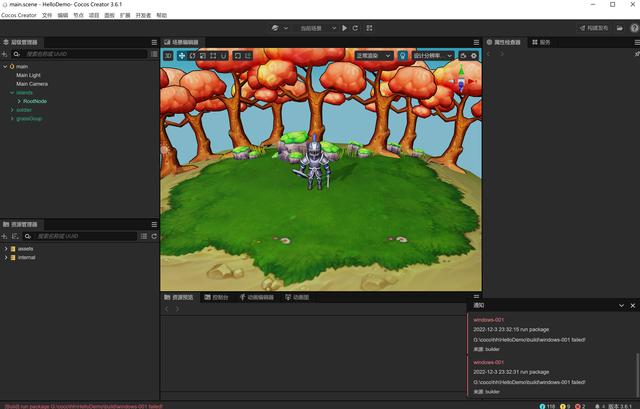Viewport: 640px width, 409px height.
Task: Click the assets panel add plus
Action: pyautogui.click(x=4, y=236)
